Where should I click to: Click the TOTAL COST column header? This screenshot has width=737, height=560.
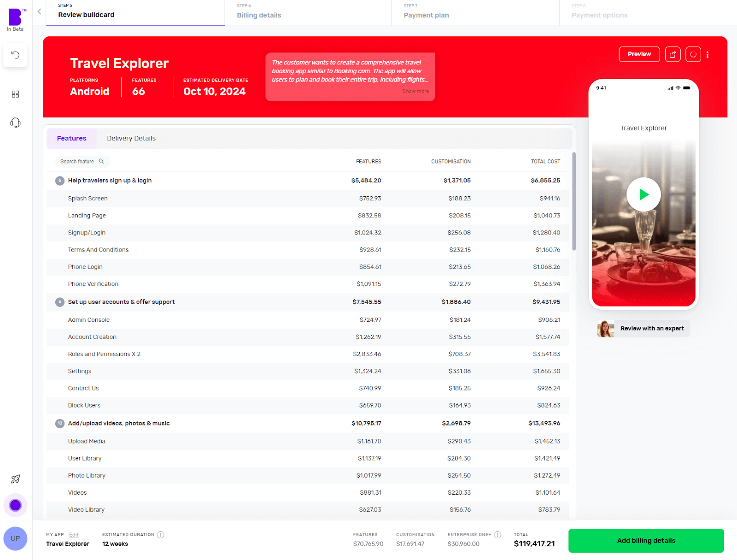(545, 161)
